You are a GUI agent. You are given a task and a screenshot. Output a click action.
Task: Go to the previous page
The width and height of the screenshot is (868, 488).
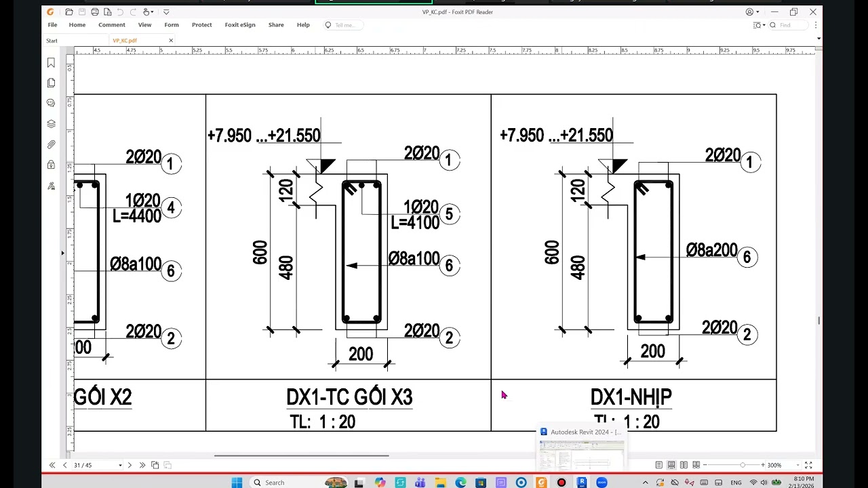[x=65, y=465]
